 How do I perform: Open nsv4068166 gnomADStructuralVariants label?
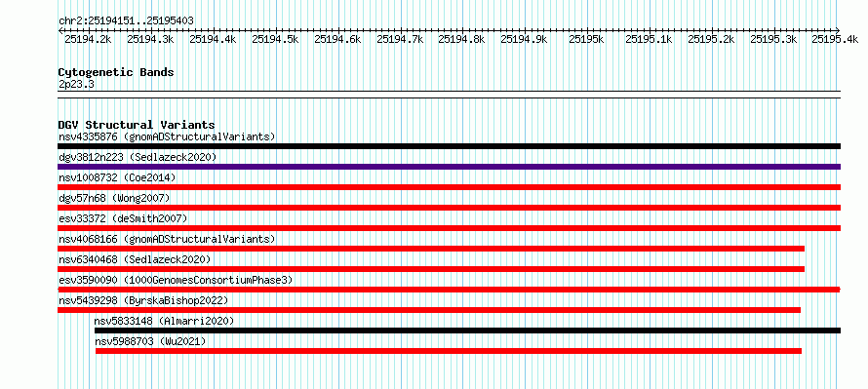167,239
